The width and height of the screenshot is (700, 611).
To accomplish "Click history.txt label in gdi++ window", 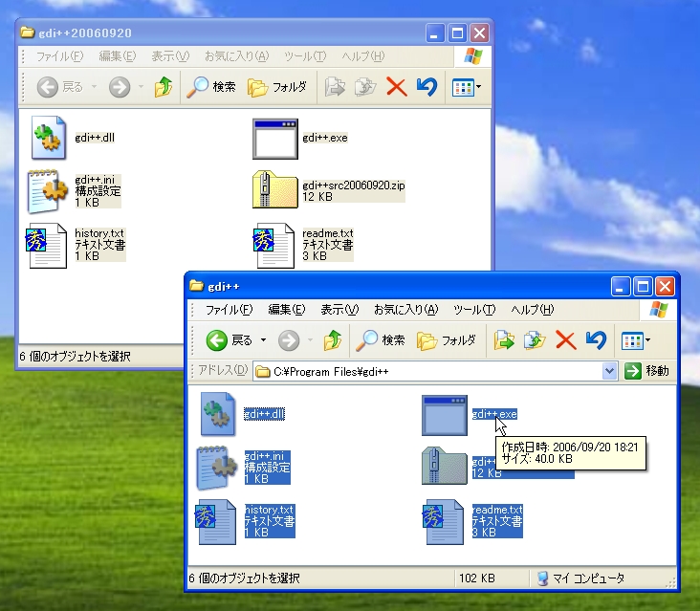I will click(269, 510).
